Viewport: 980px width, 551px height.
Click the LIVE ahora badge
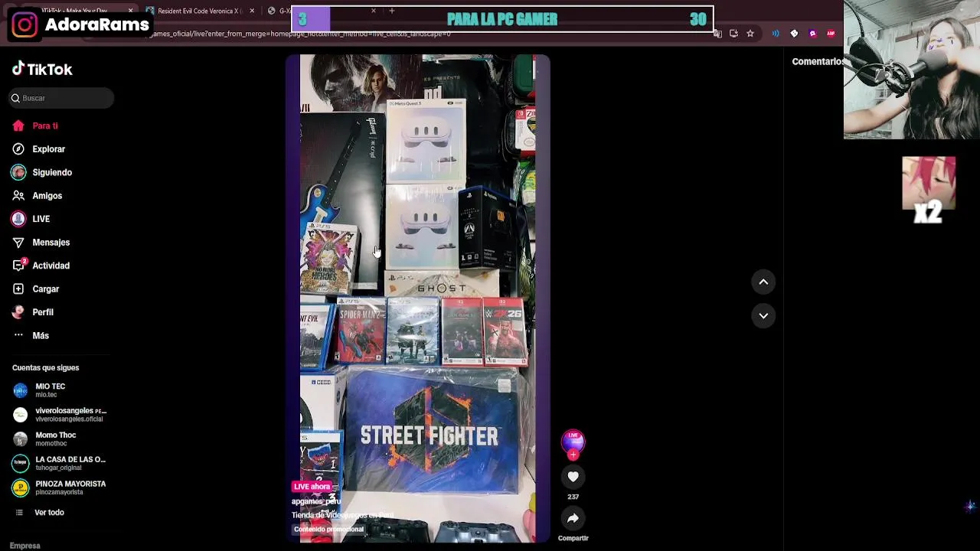(x=312, y=487)
